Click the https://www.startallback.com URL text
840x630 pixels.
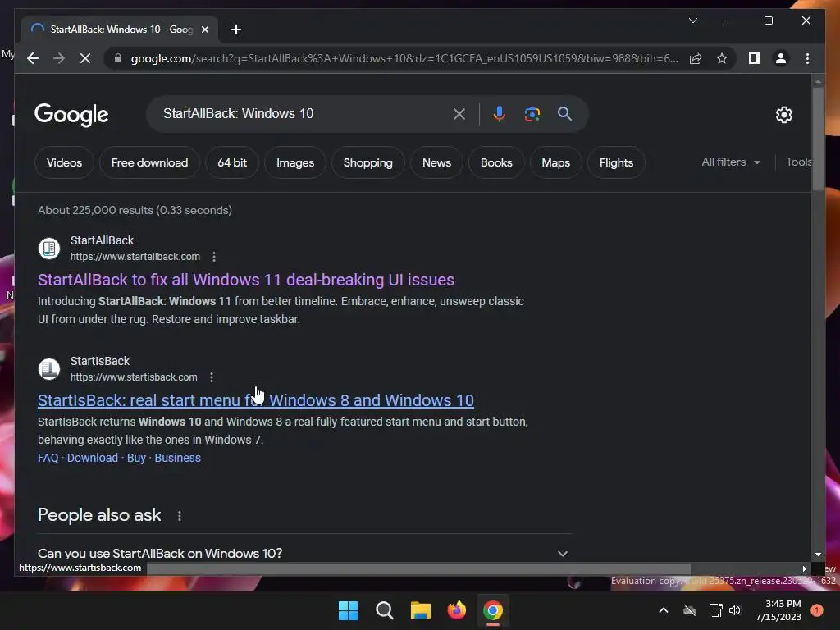[x=135, y=257]
